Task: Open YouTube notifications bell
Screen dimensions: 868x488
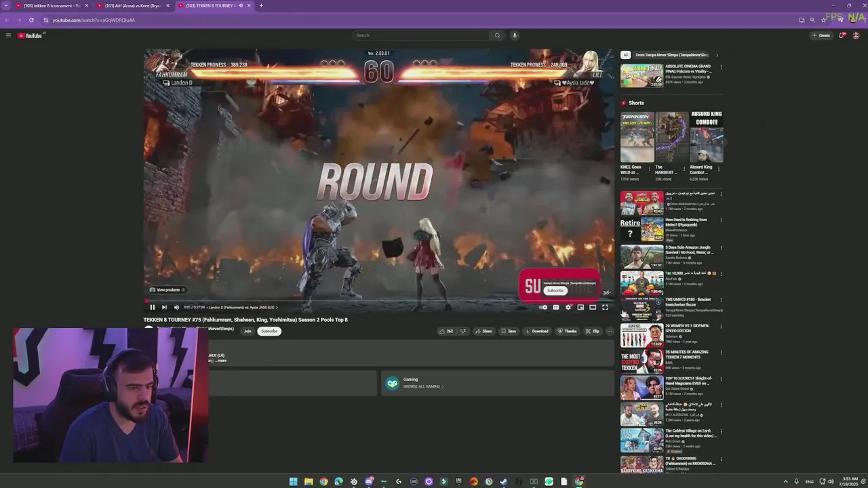Action: coord(842,35)
